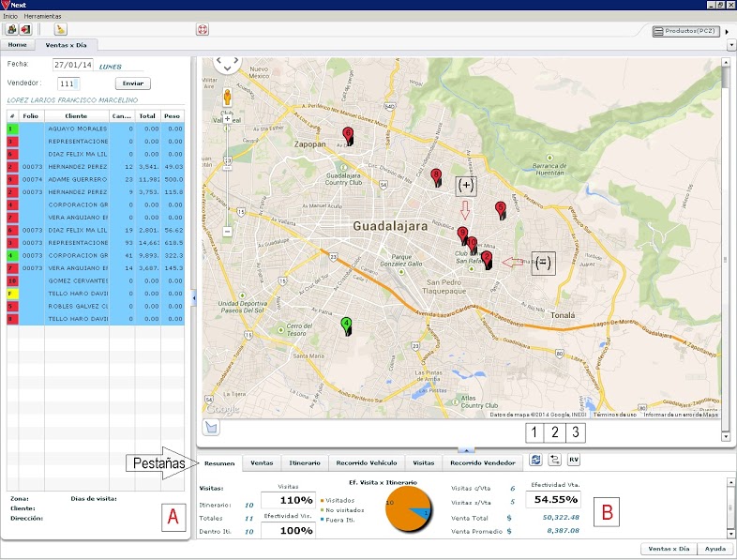Collapse the left panel using splitter arrow
This screenshot has height=560, width=737.
pyautogui.click(x=192, y=297)
